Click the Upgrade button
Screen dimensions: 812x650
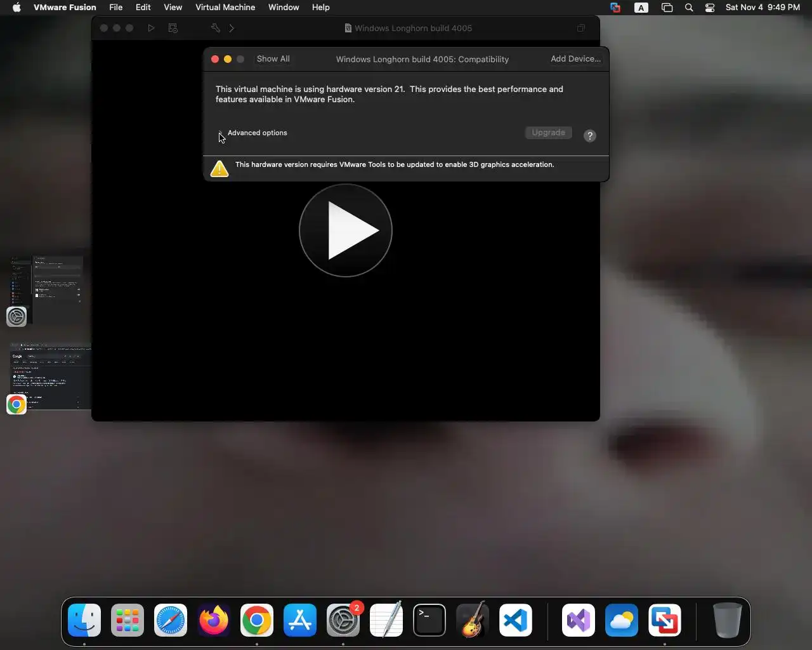[x=548, y=133]
